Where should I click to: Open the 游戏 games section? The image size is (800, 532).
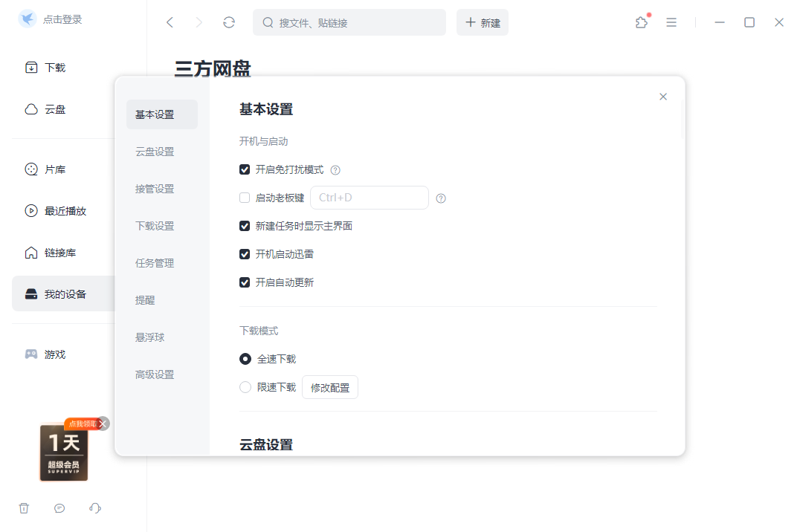pyautogui.click(x=54, y=354)
